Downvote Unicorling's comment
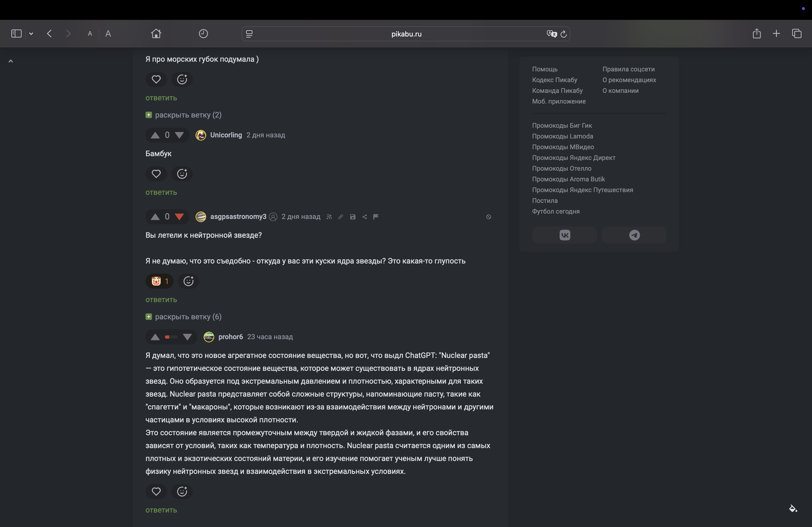812x527 pixels. tap(179, 136)
